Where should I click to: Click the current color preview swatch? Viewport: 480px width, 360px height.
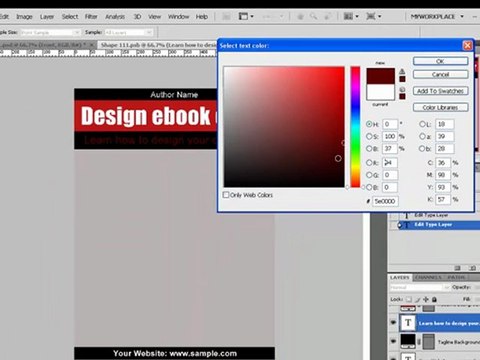[381, 92]
